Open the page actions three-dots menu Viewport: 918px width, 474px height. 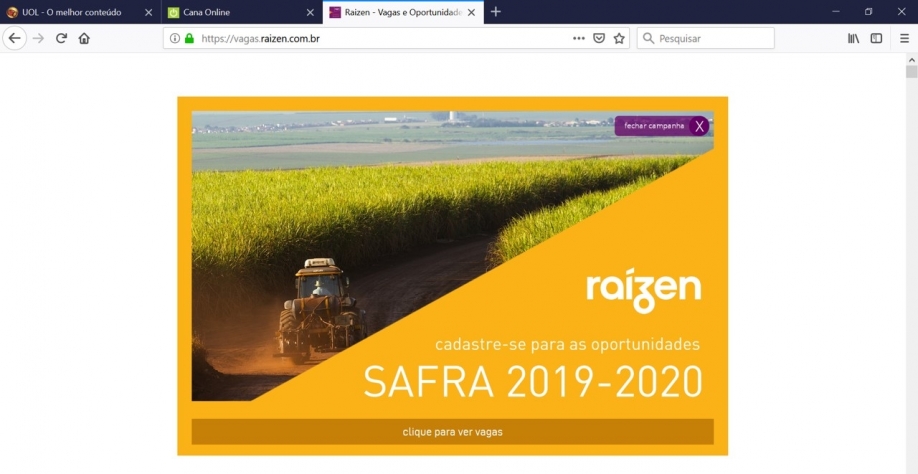point(578,38)
